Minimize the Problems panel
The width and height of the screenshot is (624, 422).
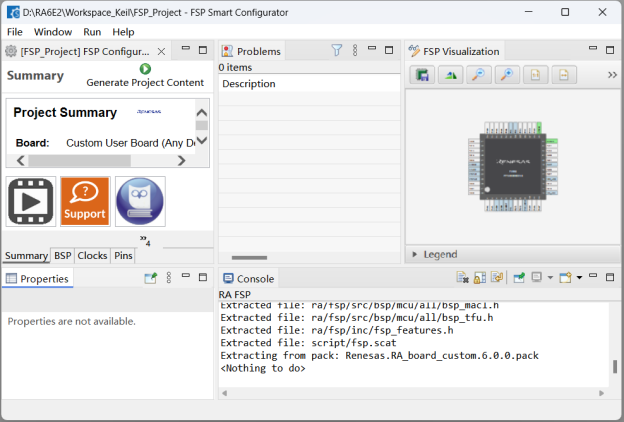pos(372,48)
